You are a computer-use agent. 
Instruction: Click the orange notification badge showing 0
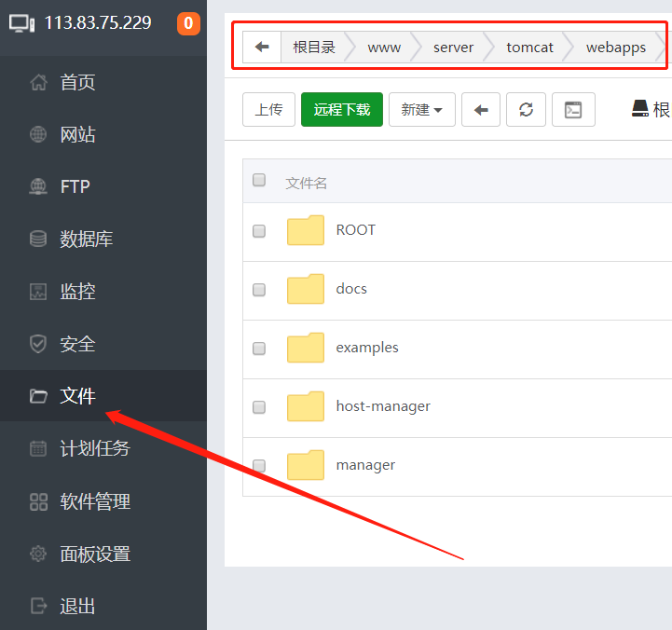188,23
